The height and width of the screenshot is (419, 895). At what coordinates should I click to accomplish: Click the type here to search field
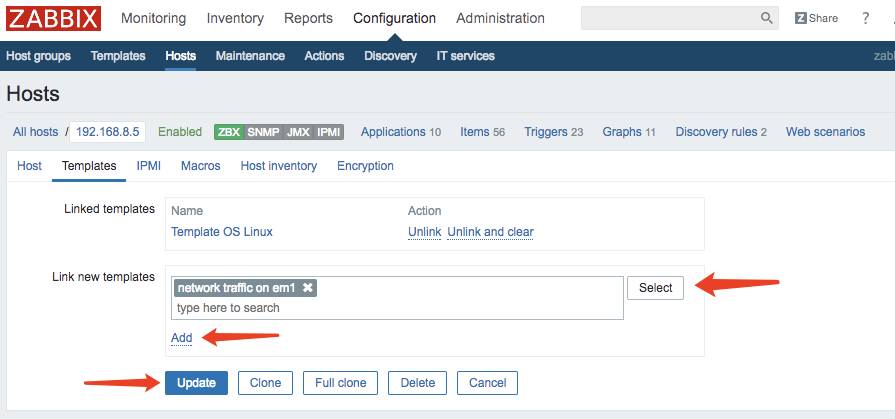click(397, 308)
